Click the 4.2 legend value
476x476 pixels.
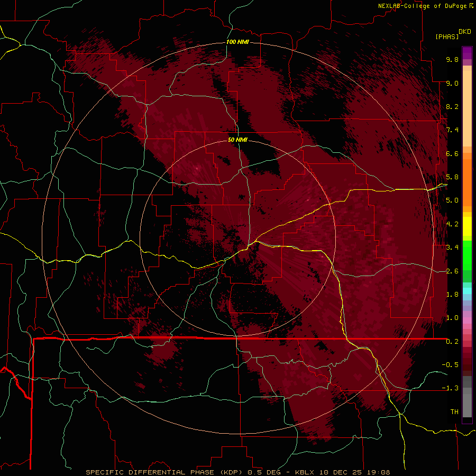pos(452,224)
